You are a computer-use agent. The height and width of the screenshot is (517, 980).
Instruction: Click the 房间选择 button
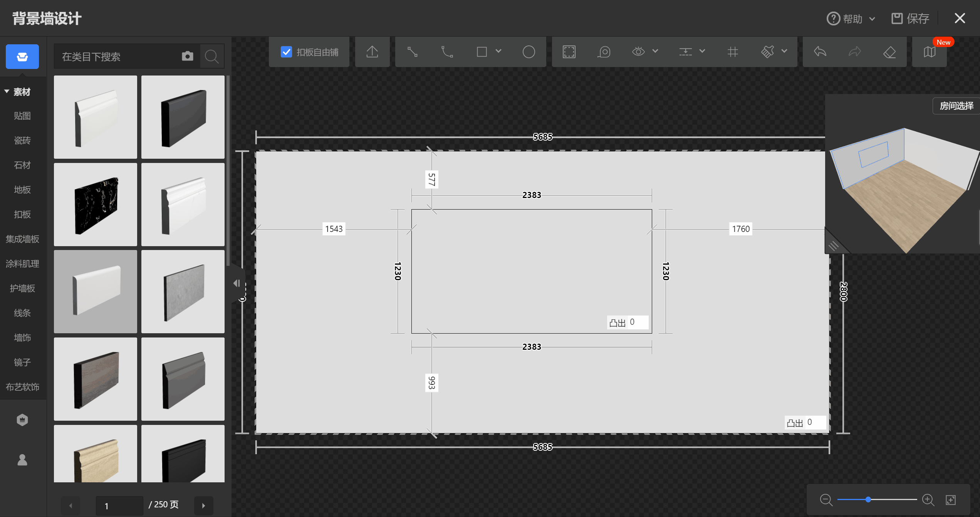(x=956, y=106)
